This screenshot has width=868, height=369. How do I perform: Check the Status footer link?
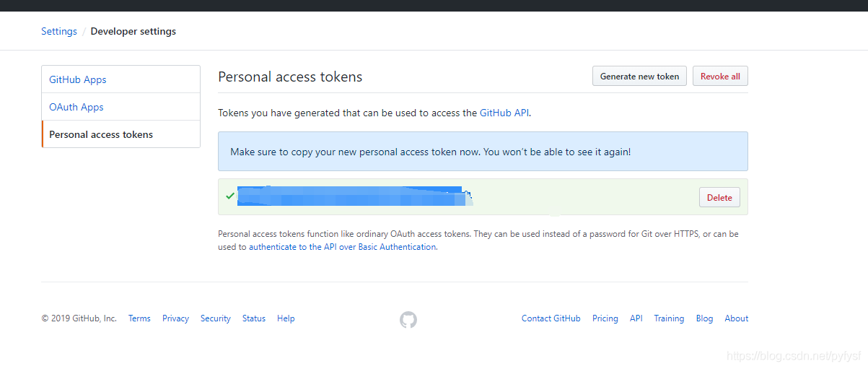pyautogui.click(x=254, y=318)
